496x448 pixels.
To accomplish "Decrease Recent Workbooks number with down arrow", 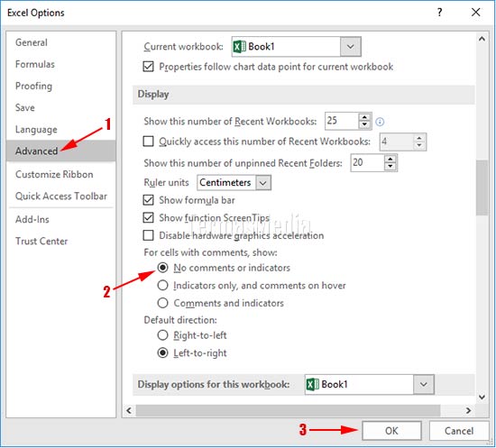I will click(364, 125).
